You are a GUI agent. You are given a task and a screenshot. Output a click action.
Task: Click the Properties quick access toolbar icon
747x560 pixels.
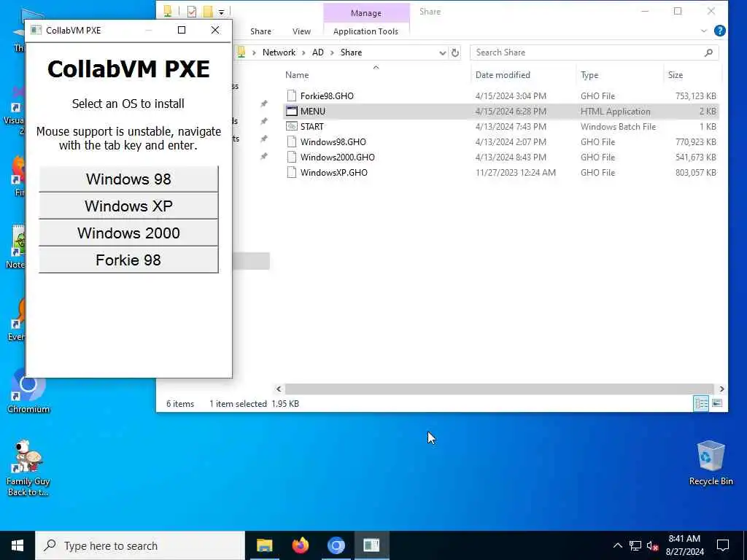click(x=192, y=12)
